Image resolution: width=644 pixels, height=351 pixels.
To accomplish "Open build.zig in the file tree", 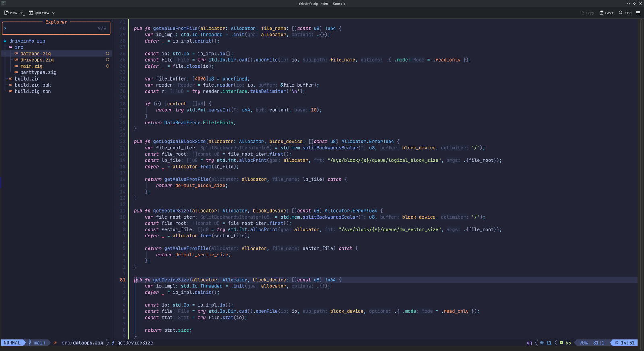I will pos(27,79).
